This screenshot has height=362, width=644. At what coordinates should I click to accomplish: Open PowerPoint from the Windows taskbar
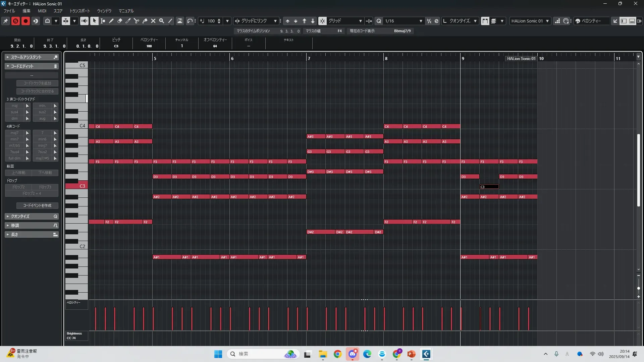click(411, 354)
